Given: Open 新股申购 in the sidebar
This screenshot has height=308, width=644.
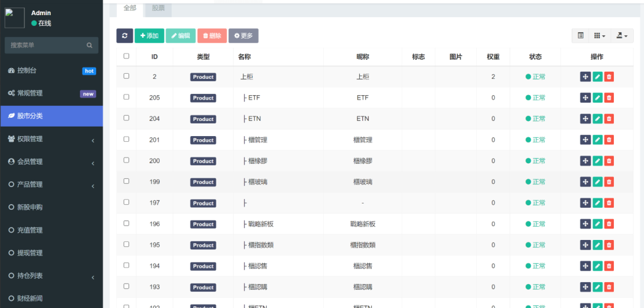Looking at the screenshot, I should 52,207.
